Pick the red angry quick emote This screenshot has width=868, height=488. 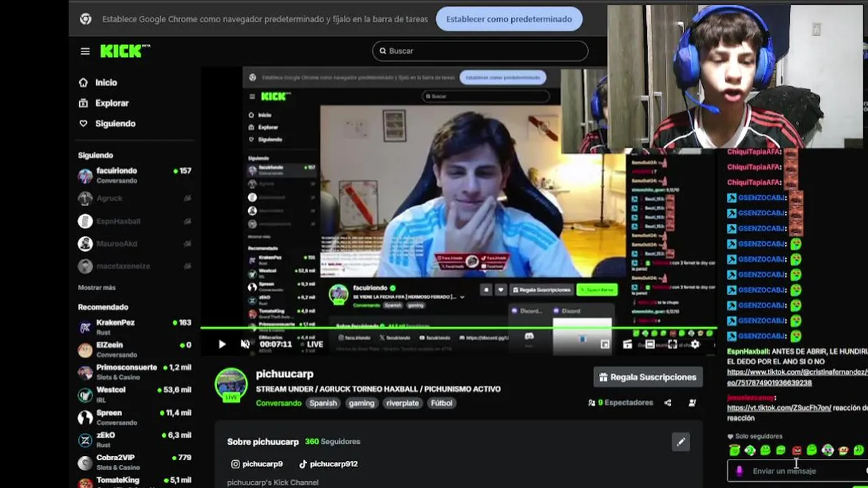(797, 451)
